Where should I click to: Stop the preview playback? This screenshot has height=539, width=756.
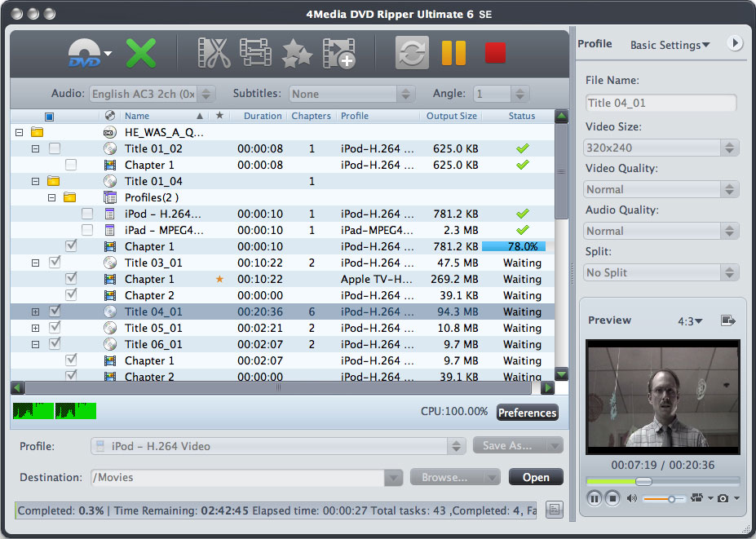click(x=612, y=498)
